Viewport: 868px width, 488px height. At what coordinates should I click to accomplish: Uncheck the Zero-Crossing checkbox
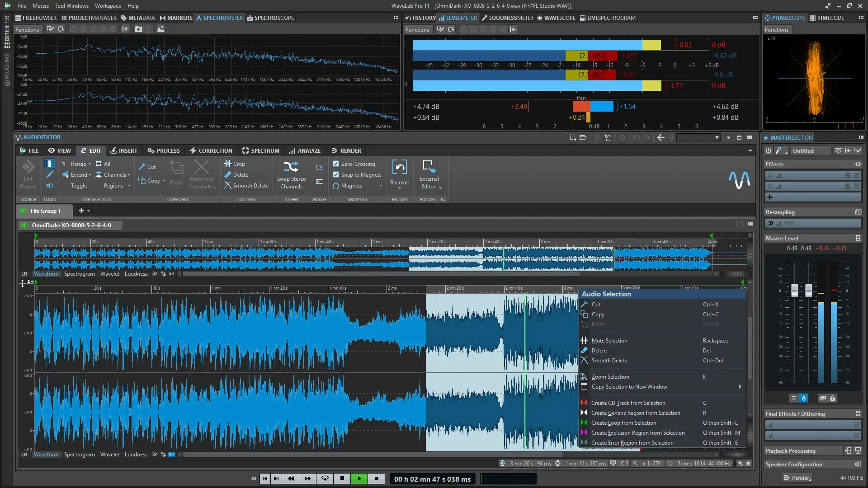[336, 164]
